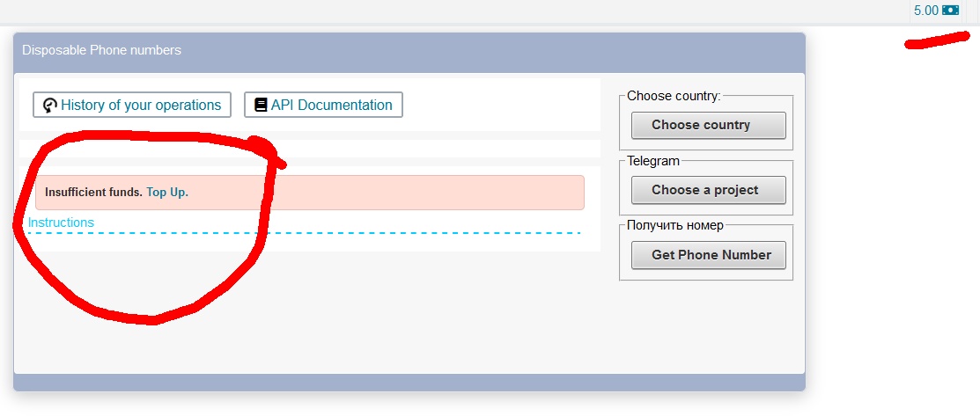
Task: Click the History of your operations text
Action: (141, 105)
